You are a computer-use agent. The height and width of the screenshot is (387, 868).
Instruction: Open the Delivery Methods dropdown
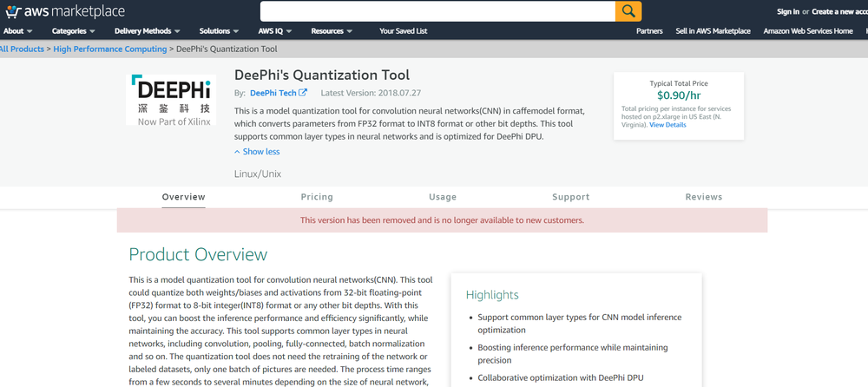click(x=148, y=31)
